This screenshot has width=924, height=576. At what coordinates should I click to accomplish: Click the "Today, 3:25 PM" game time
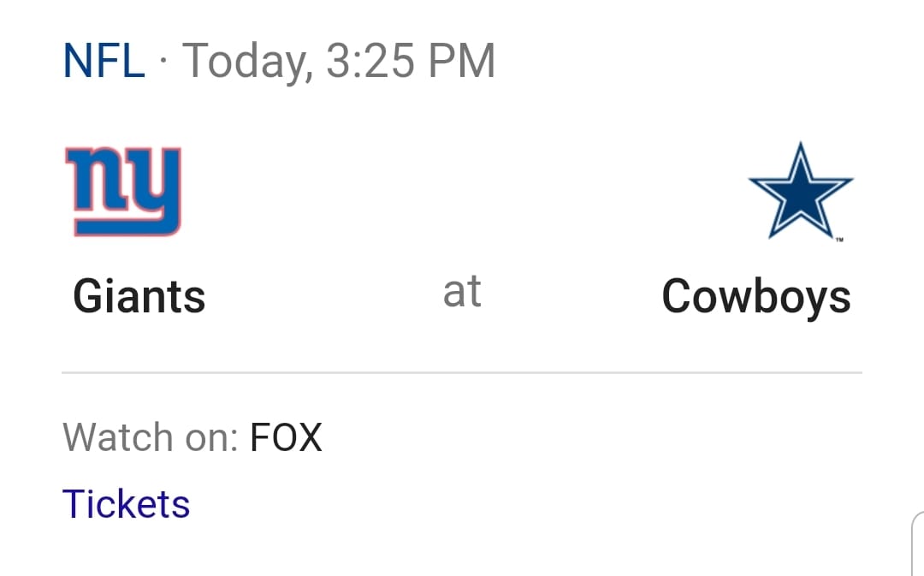(x=339, y=62)
